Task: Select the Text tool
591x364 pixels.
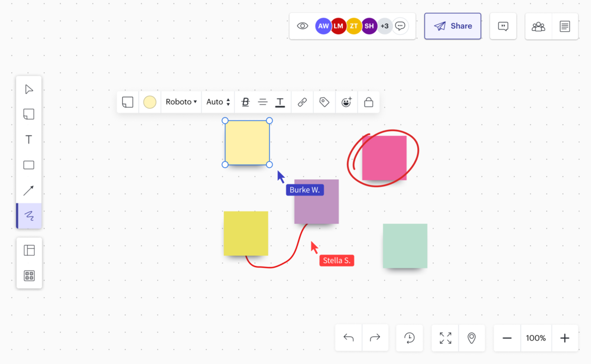Action: tap(29, 140)
